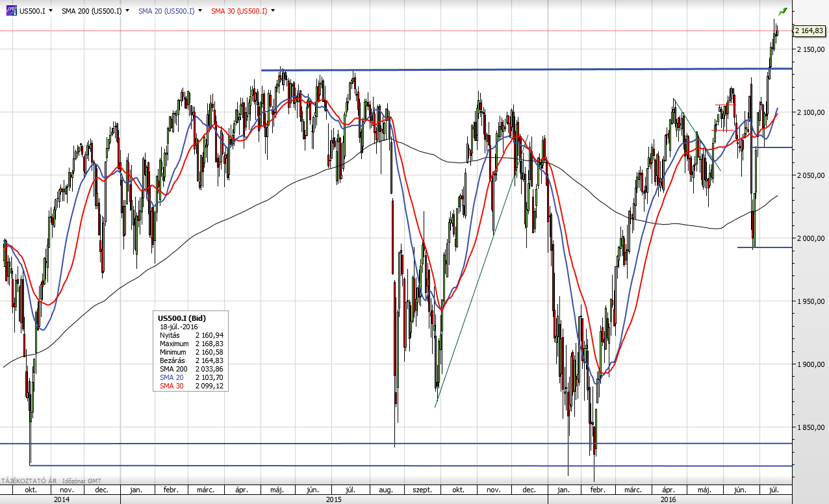Image resolution: width=829 pixels, height=504 pixels.
Task: Click the aug. month label
Action: click(386, 490)
